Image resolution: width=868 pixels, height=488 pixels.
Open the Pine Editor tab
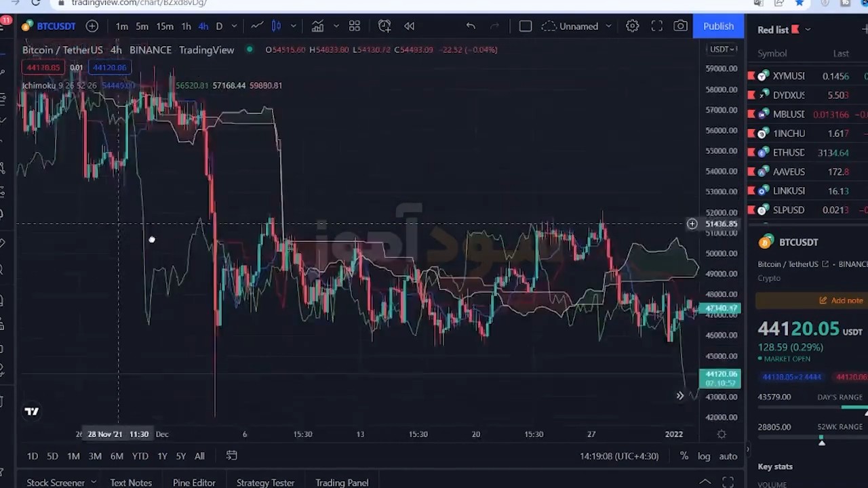click(x=194, y=482)
